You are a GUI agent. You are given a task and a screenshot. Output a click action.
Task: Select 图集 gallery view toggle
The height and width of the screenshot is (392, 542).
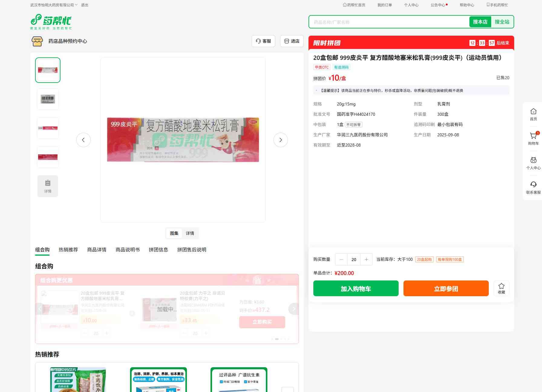click(x=174, y=233)
